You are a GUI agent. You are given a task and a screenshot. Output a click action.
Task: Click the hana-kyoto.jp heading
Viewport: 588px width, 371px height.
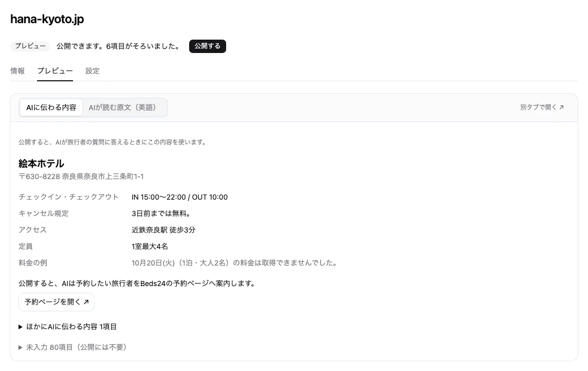pyautogui.click(x=47, y=19)
